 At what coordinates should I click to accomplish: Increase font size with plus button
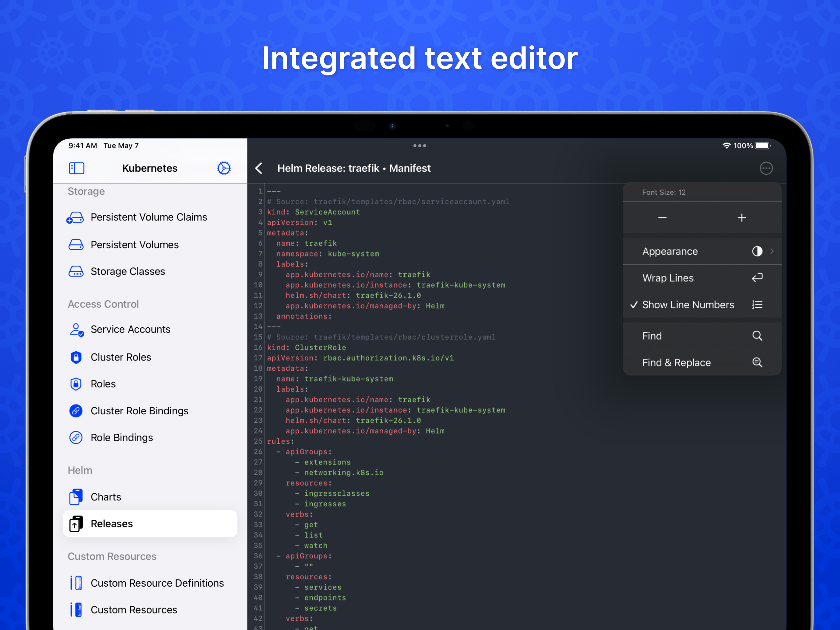[741, 218]
